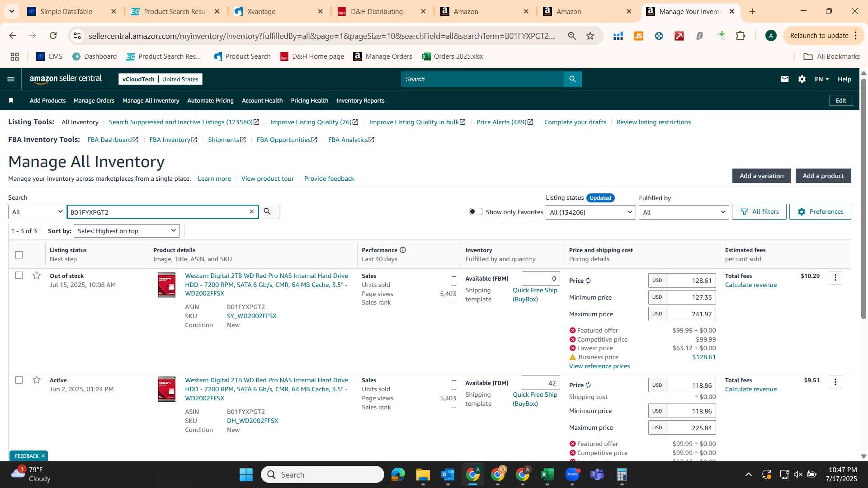Open File Explorer from the taskbar
Screen dimensions: 868x488
423,474
